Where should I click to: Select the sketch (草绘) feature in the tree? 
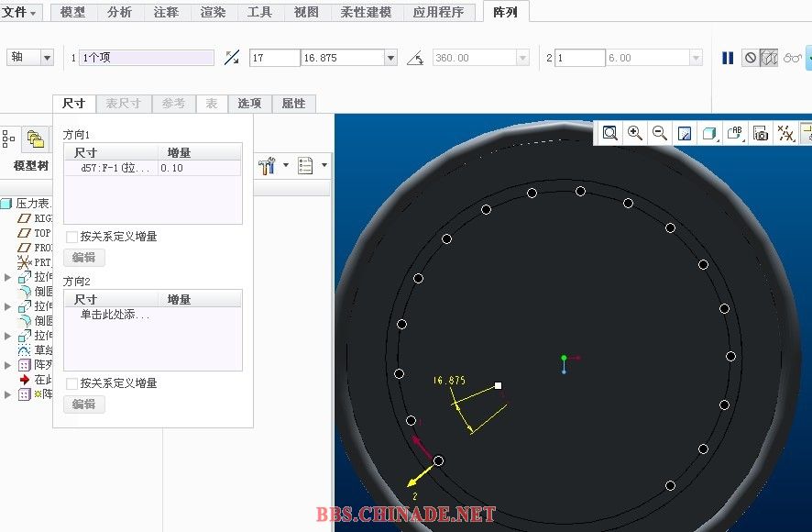pyautogui.click(x=35, y=350)
